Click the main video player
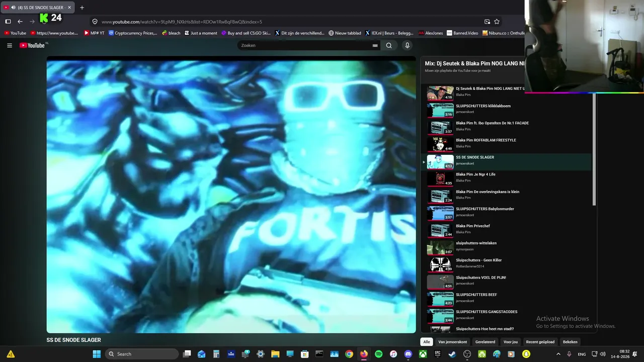644x362 pixels. point(231,195)
